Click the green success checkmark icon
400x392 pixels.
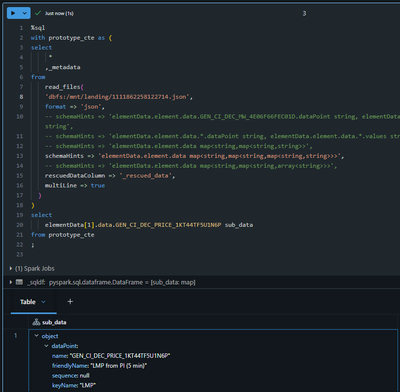pos(38,13)
